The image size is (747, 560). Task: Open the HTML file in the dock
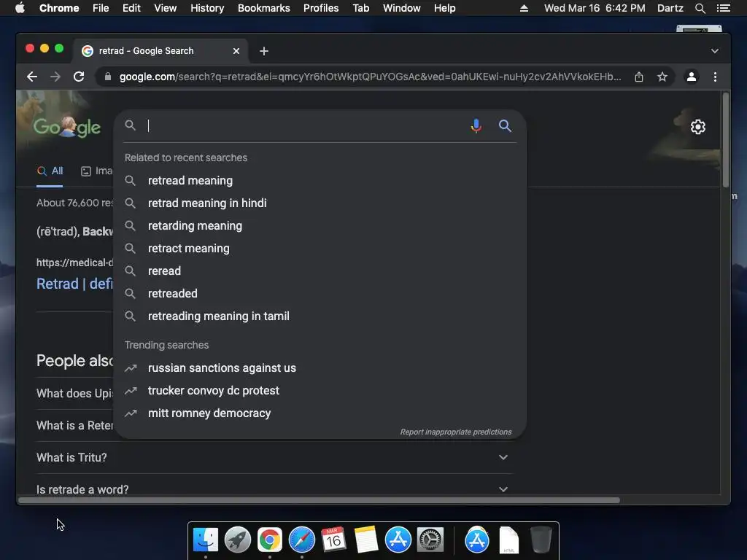point(508,540)
